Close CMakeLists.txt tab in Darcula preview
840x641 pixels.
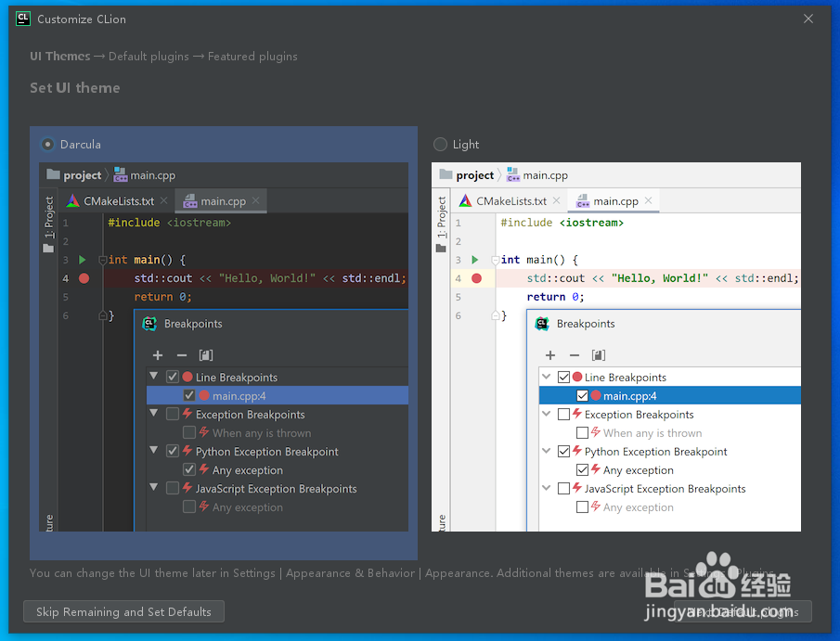[x=164, y=200]
